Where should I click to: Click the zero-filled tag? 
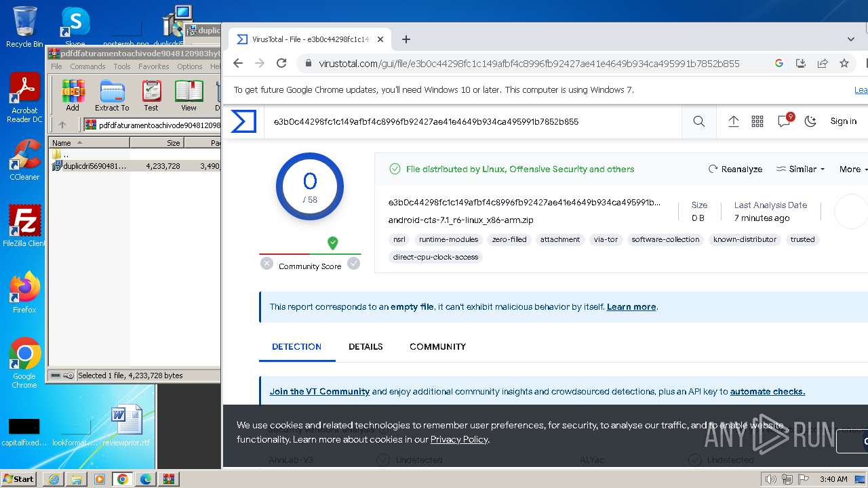509,239
